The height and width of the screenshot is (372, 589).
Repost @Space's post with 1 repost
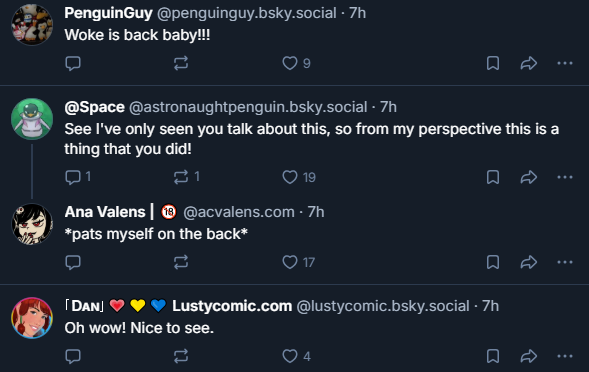[x=186, y=177]
